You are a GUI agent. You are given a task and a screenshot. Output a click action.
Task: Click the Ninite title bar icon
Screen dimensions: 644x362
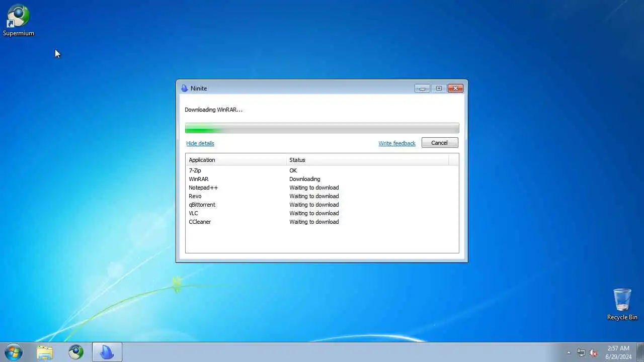(x=184, y=88)
